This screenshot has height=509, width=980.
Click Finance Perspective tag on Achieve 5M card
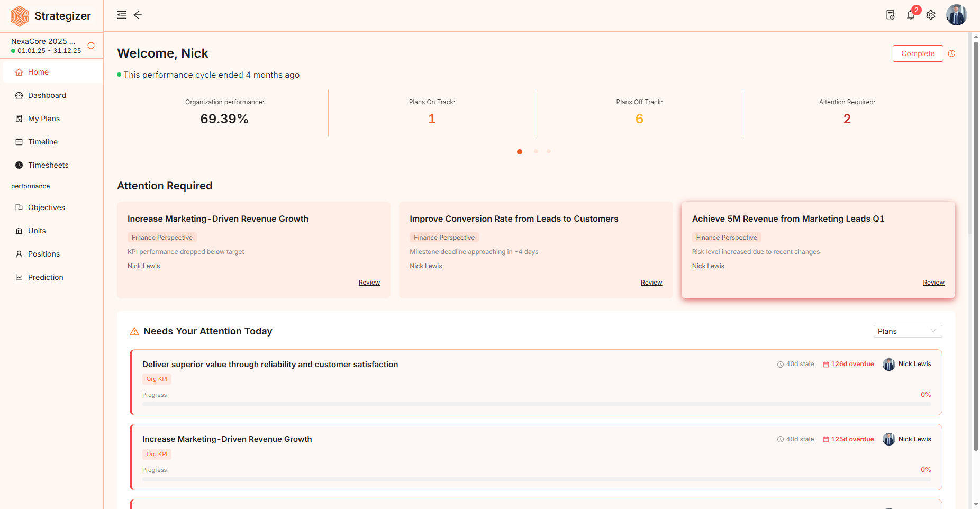coord(727,238)
